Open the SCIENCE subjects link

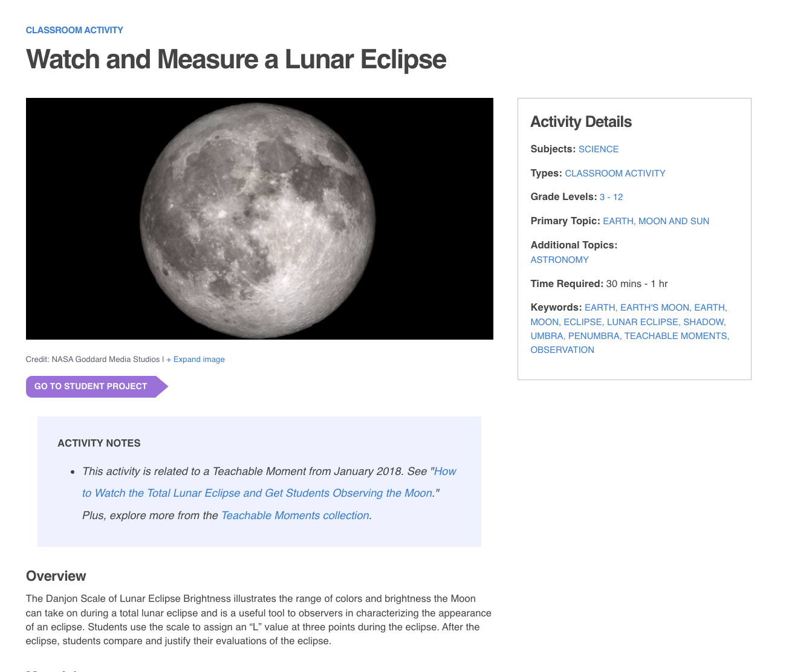[x=598, y=149]
